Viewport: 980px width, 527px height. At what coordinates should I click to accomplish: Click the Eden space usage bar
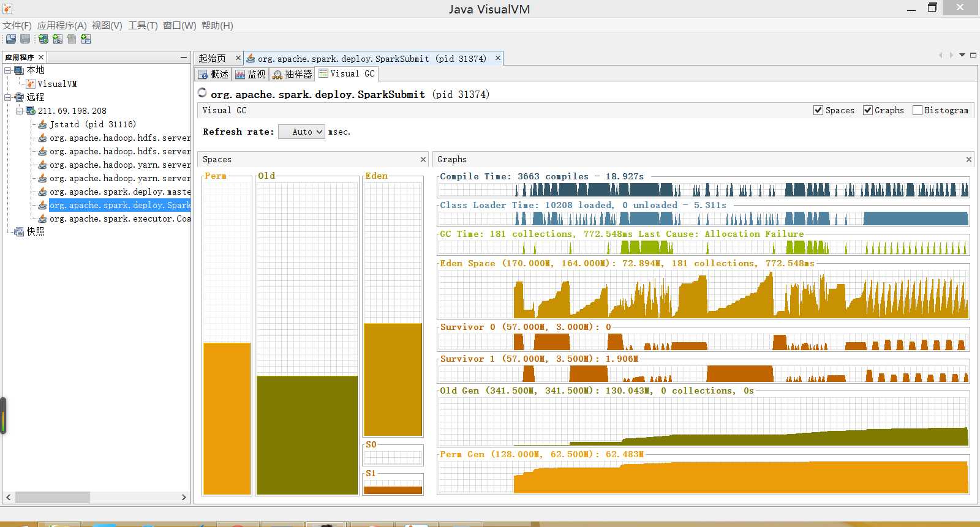tap(393, 379)
